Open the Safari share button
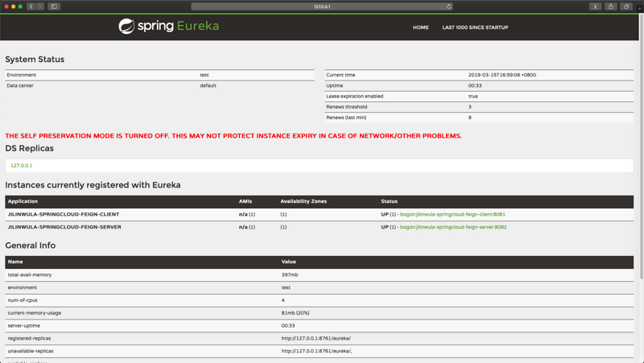 (611, 6)
